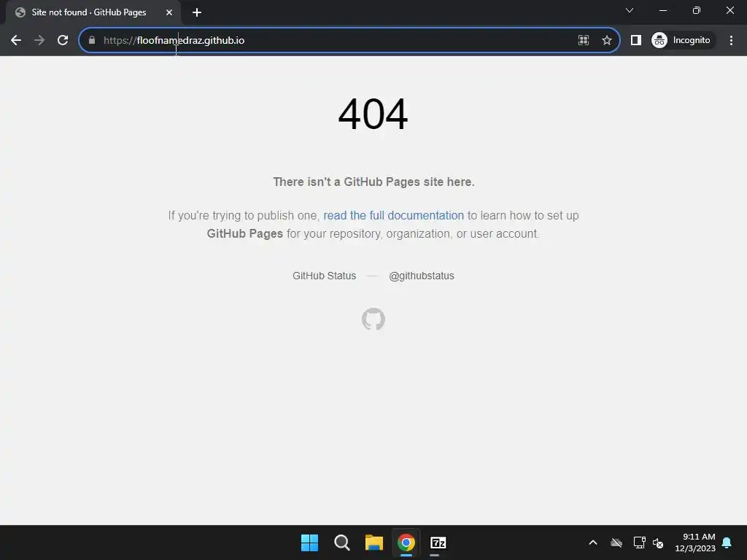Open the GitHub Status link
Image resolution: width=747 pixels, height=560 pixels.
tap(325, 276)
